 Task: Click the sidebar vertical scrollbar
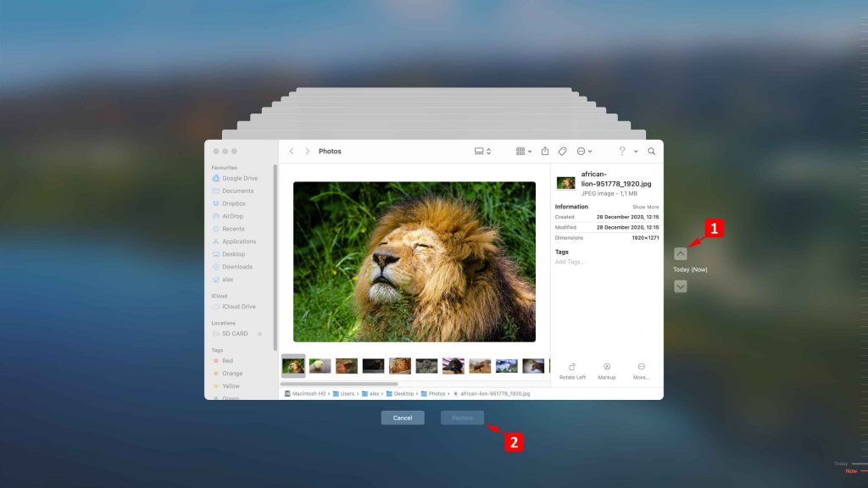pyautogui.click(x=275, y=258)
